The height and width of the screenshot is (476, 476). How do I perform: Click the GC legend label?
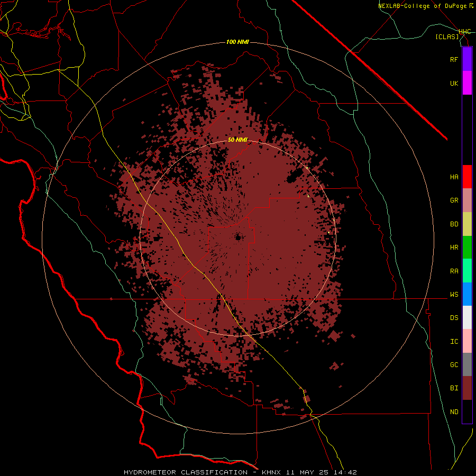(454, 365)
